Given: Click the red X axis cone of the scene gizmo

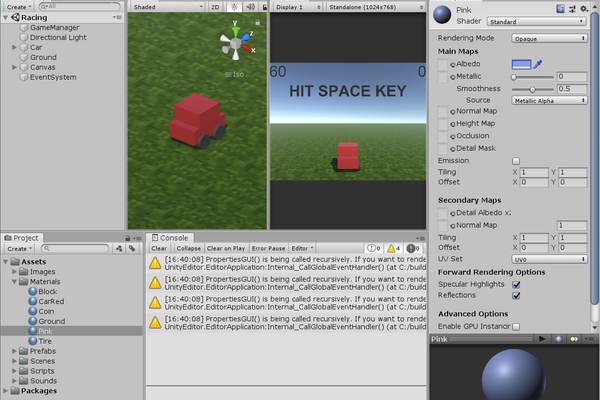Looking at the screenshot, I should tap(246, 48).
